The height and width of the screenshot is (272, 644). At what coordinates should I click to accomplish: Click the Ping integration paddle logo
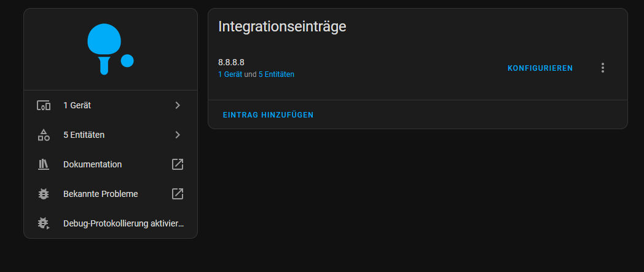(x=110, y=49)
